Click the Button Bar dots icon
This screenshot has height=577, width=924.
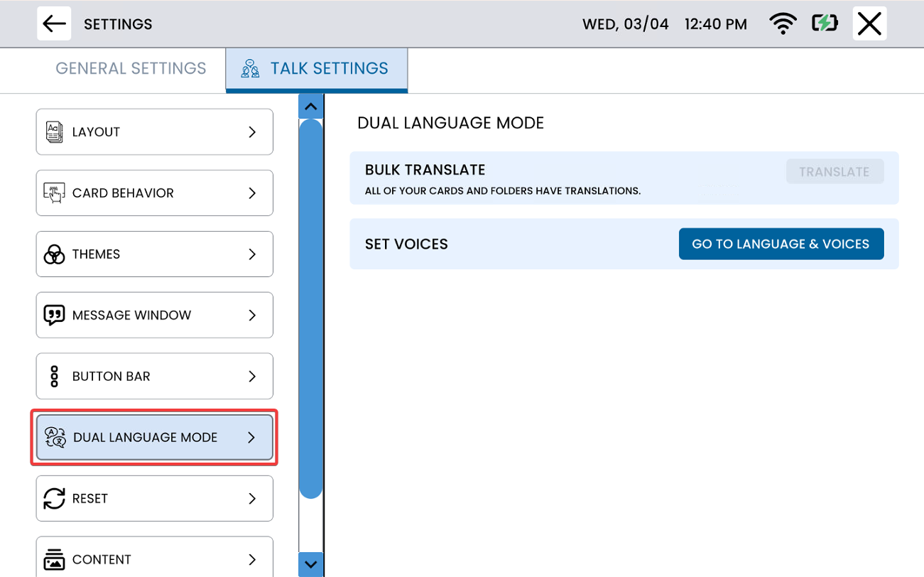[54, 377]
